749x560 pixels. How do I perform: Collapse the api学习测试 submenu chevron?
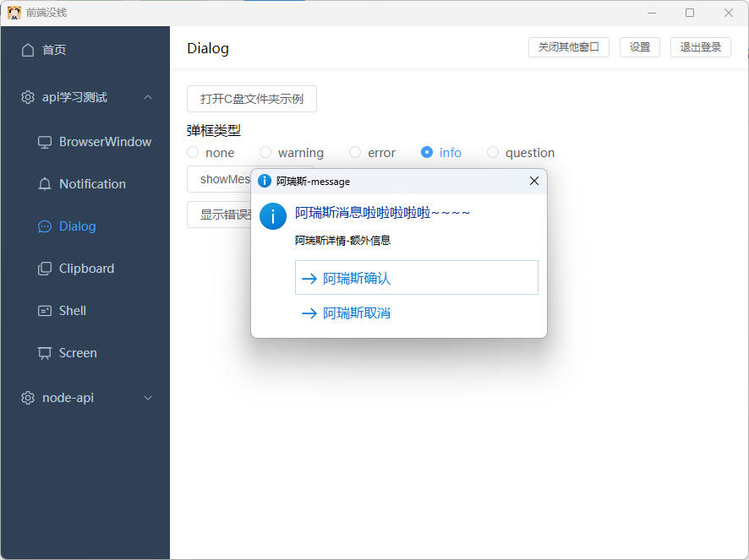(x=148, y=97)
